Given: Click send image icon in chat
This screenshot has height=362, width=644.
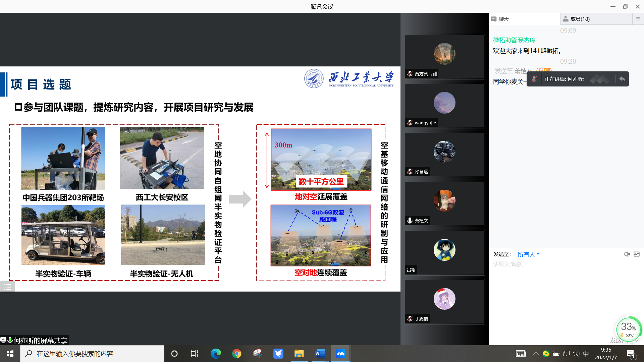Looking at the screenshot, I should tap(637, 254).
